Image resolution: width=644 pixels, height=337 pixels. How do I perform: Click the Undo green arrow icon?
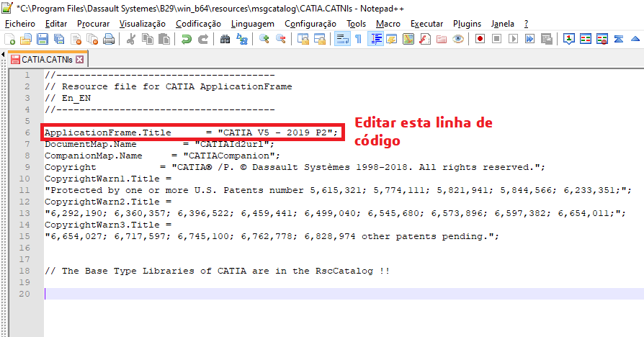click(186, 39)
